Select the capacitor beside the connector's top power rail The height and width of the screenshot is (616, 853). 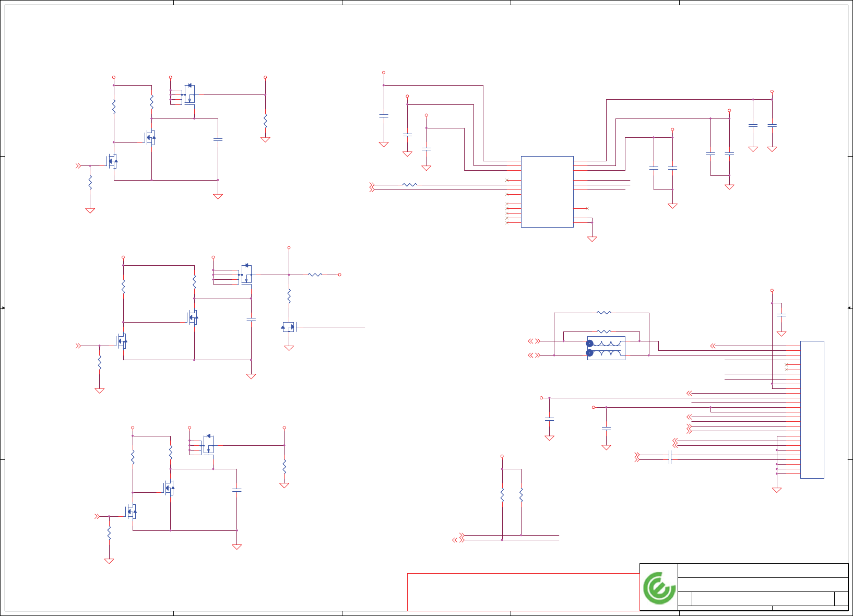(x=781, y=315)
